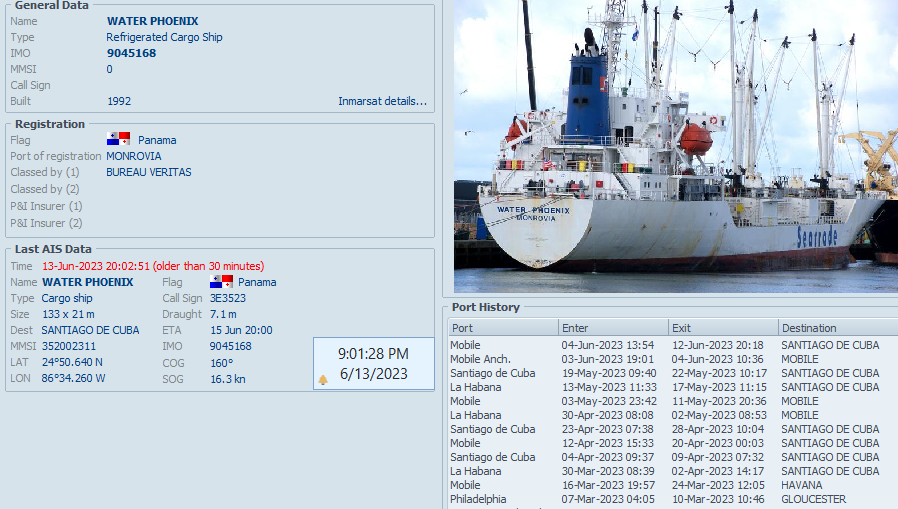Viewport: 898px width, 509px height.
Task: Click the IMO number 9045168 in General Data
Action: pyautogui.click(x=131, y=53)
